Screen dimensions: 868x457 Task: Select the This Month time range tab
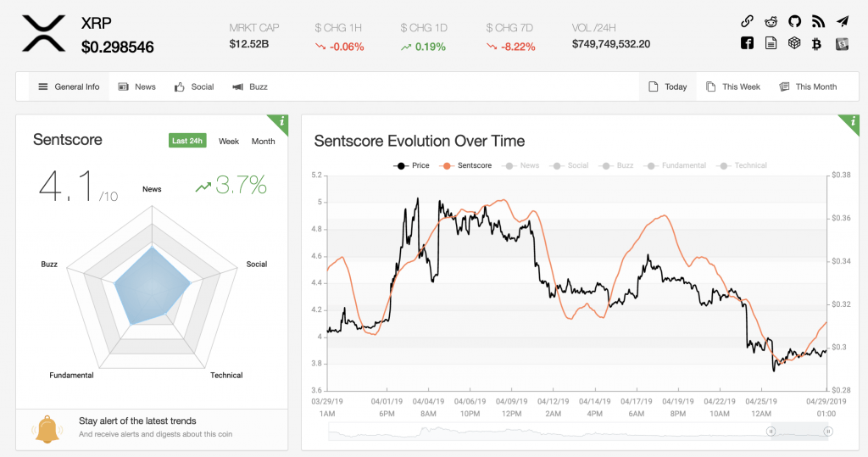pos(808,86)
